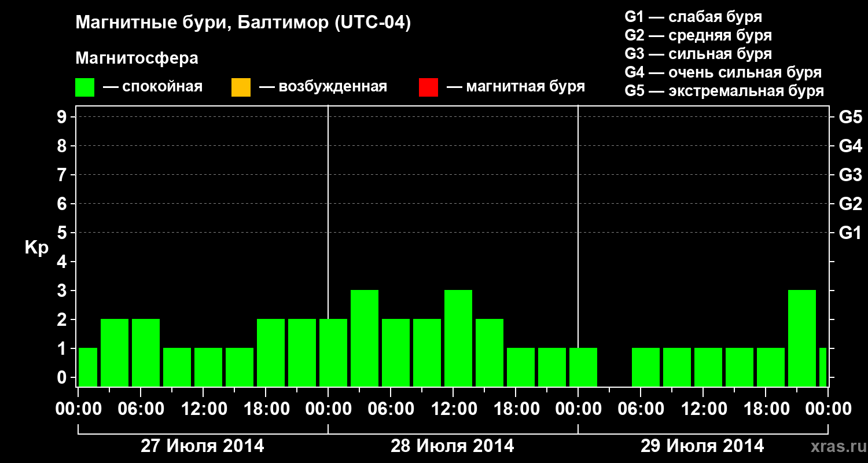This screenshot has height=463, width=868.
Task: Click the 'Магнитосфера' heading
Action: [x=137, y=58]
